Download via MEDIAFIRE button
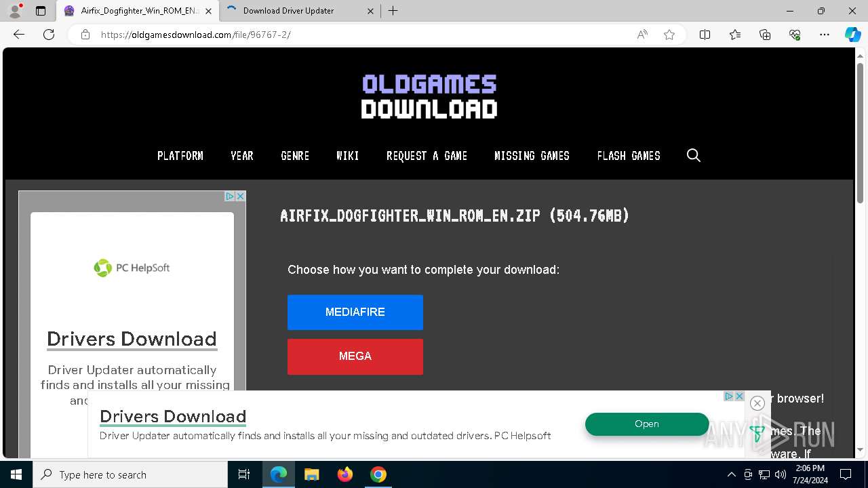The image size is (868, 488). (355, 312)
